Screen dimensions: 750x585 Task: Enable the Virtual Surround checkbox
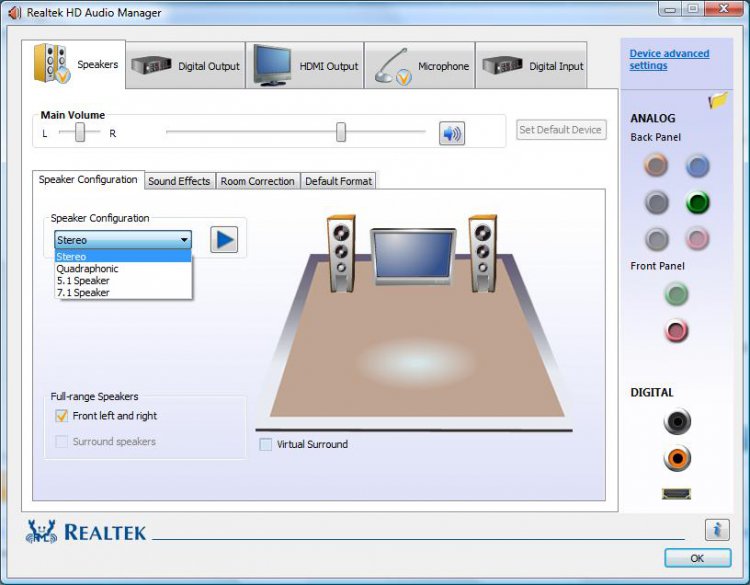265,444
